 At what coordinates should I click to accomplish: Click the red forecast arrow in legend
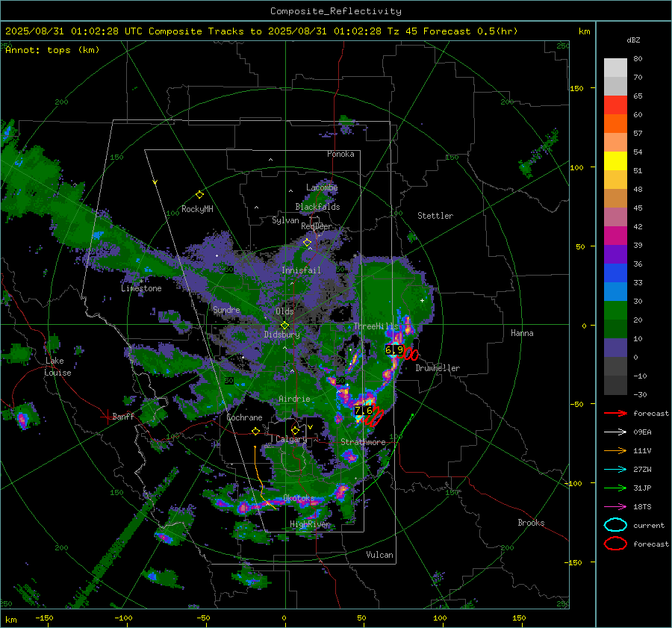615,413
